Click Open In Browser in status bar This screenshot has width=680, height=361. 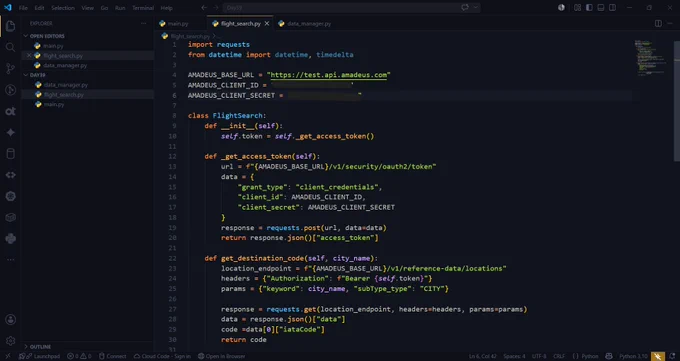pyautogui.click(x=222, y=356)
